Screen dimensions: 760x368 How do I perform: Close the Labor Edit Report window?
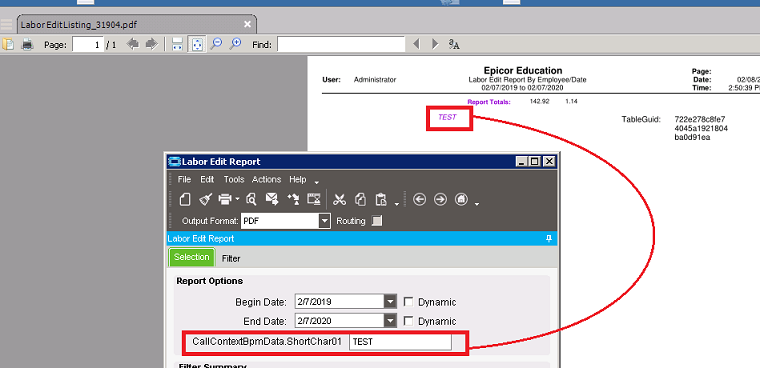(548, 162)
